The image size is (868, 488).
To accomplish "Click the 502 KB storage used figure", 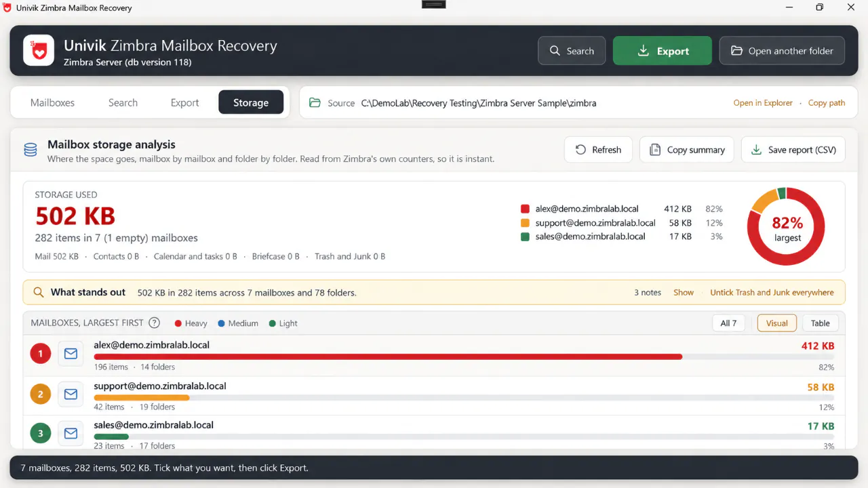I will [x=75, y=216].
